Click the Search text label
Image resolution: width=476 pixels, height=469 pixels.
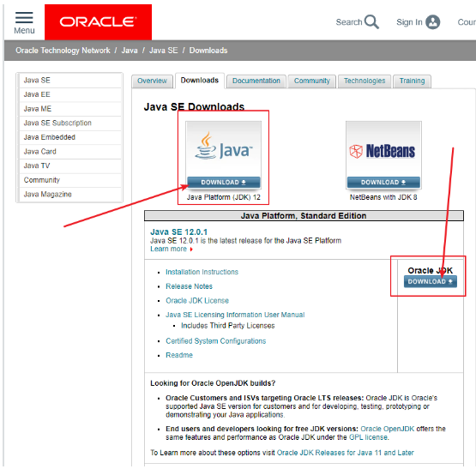coord(349,22)
